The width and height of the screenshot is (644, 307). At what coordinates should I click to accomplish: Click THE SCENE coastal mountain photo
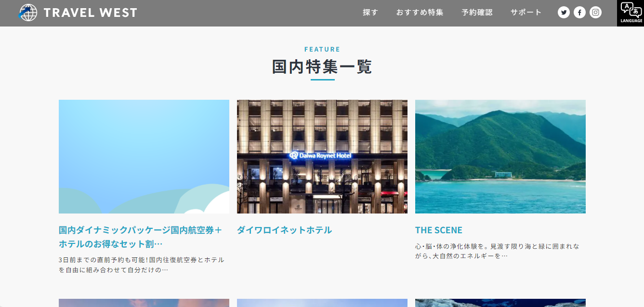pos(500,156)
